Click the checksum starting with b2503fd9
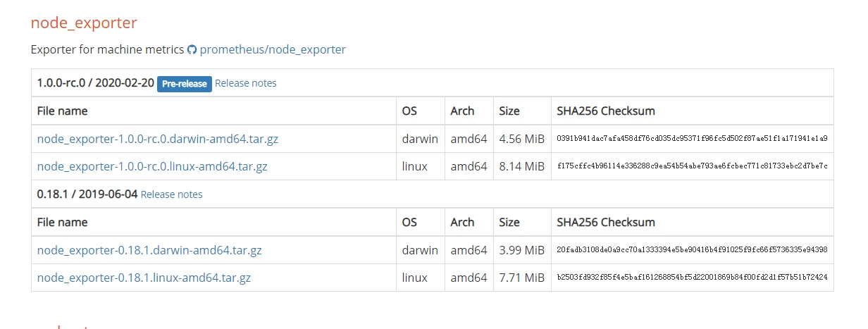 [692, 278]
